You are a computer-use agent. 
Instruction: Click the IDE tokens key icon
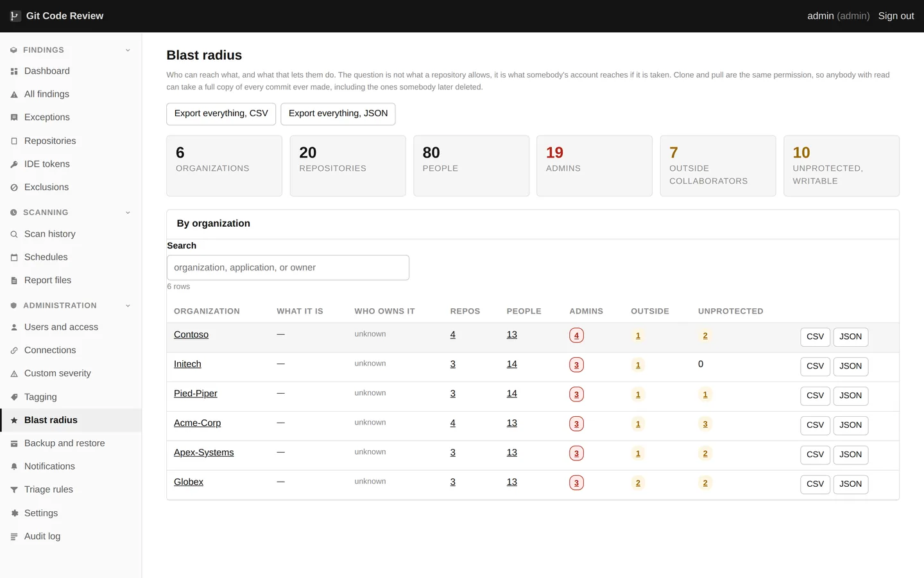(x=14, y=164)
